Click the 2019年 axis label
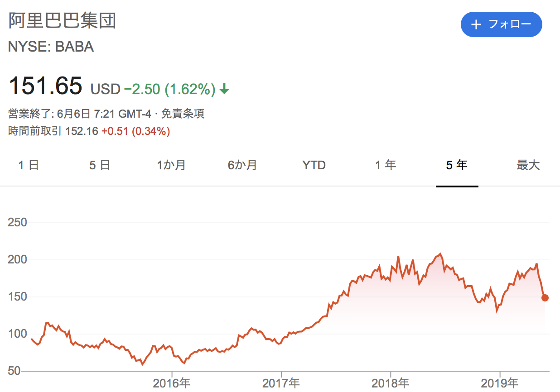 coord(500,383)
